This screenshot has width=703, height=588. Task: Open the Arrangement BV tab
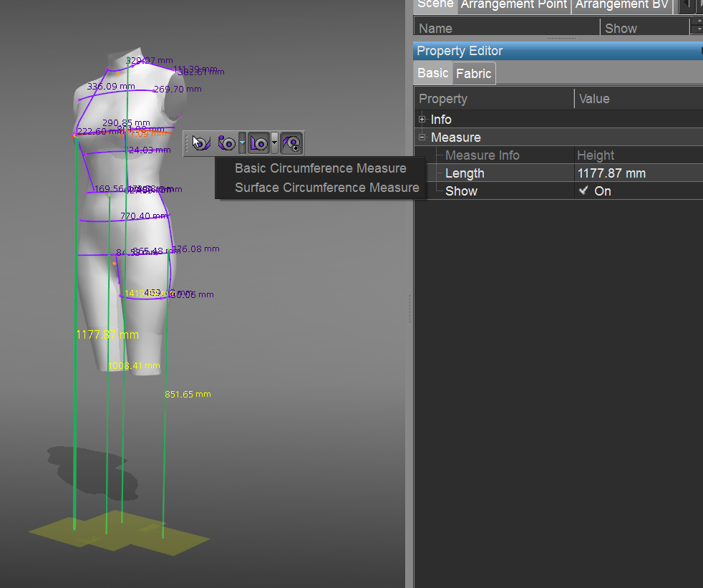621,5
